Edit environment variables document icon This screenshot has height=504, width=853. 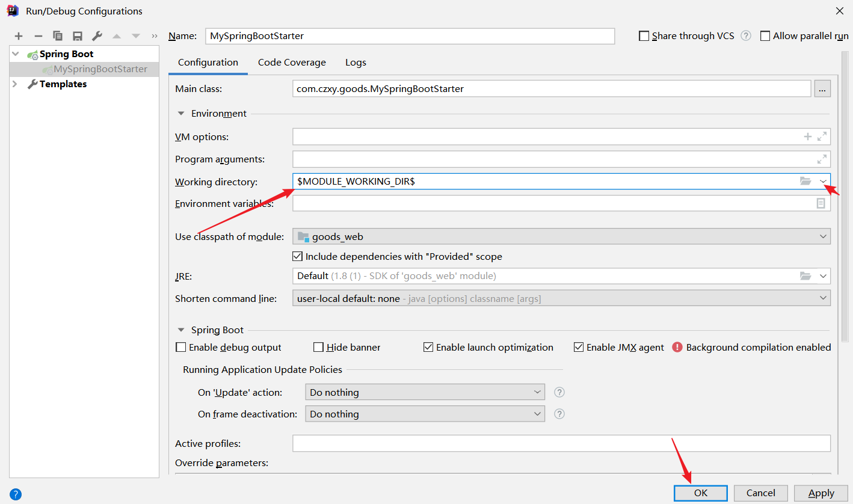tap(821, 203)
